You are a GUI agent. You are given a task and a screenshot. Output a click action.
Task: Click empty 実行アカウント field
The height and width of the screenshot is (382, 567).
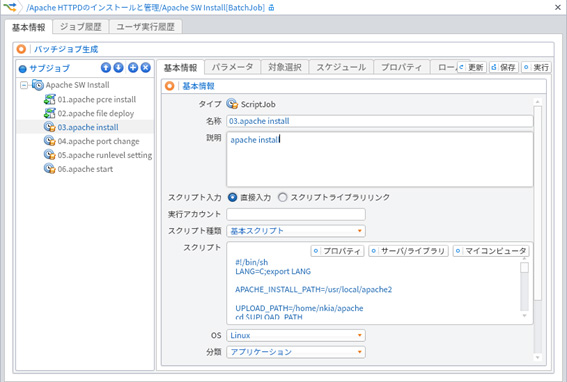click(296, 214)
